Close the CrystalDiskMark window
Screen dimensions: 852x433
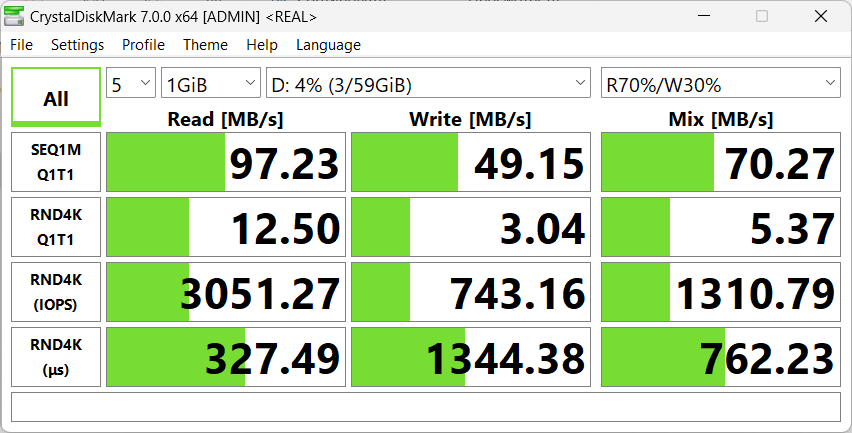pyautogui.click(x=820, y=16)
